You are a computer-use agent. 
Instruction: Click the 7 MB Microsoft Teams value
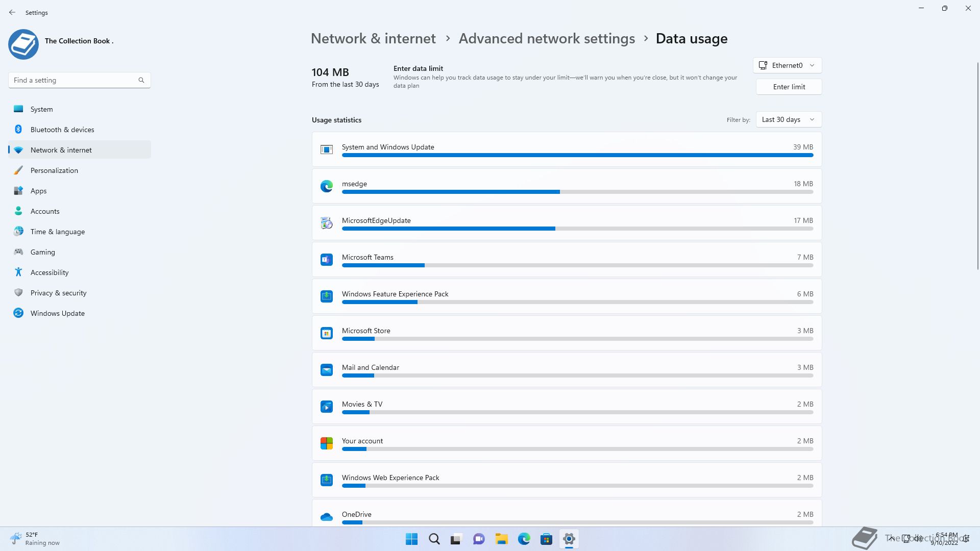805,257
